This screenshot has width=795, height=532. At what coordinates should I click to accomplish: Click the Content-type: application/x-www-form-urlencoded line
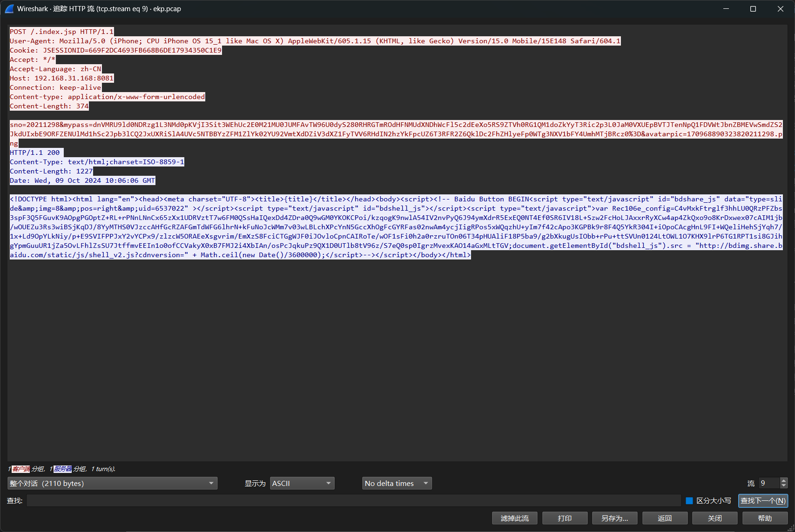pyautogui.click(x=107, y=97)
